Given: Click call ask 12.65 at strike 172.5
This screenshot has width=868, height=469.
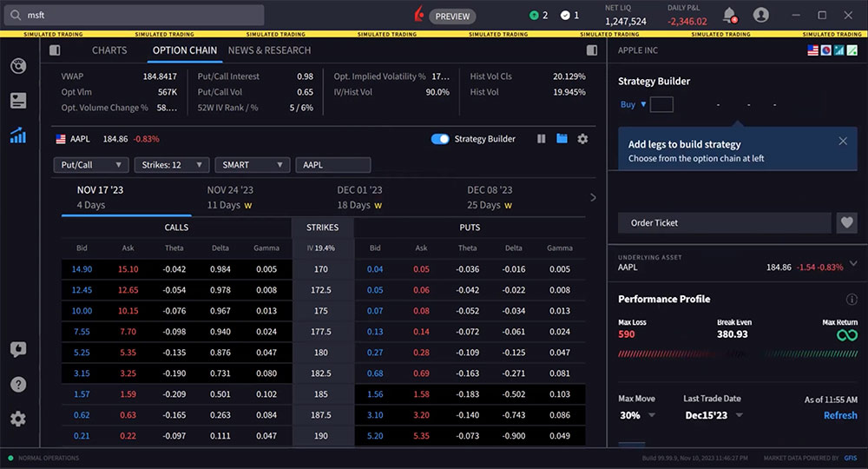Looking at the screenshot, I should point(128,290).
